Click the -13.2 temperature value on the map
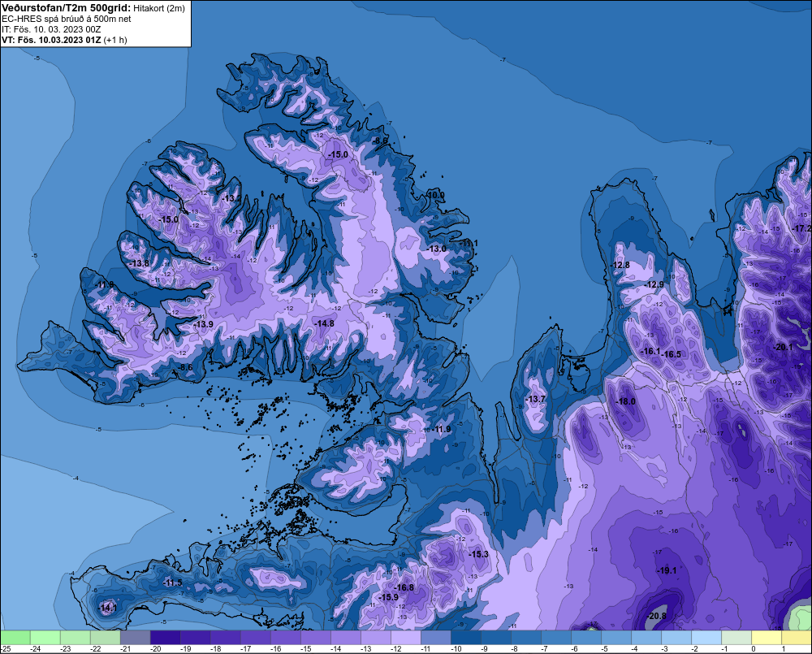The height and width of the screenshot is (654, 812). pos(231,198)
